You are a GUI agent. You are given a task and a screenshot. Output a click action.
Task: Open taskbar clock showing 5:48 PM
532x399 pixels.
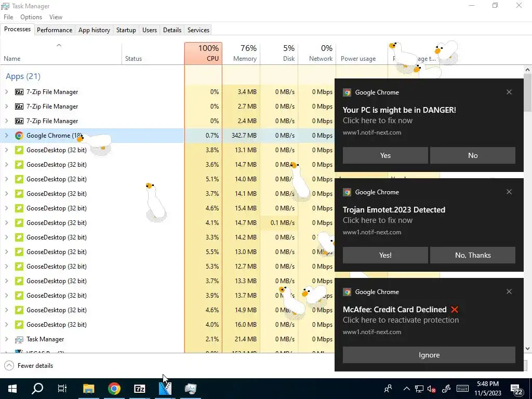coord(488,389)
